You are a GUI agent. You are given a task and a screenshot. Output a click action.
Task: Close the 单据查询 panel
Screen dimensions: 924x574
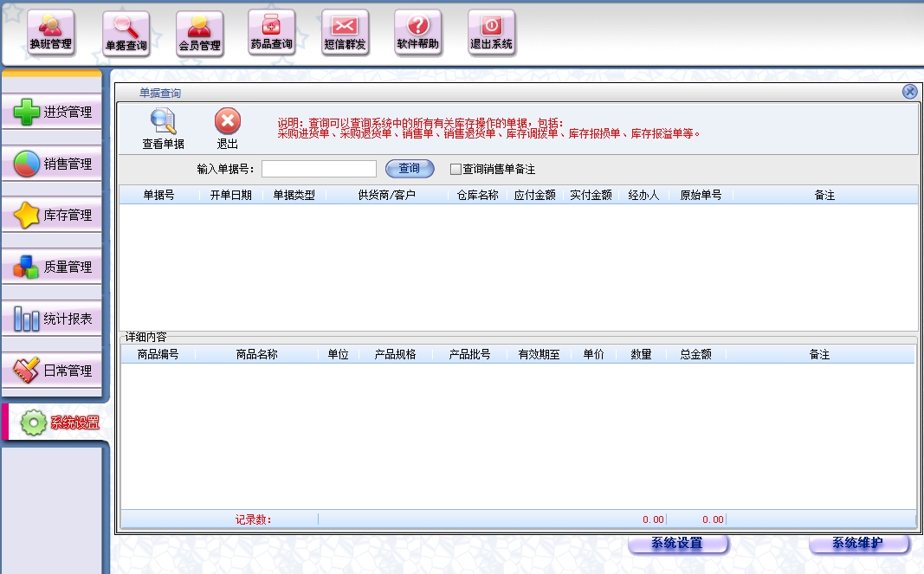(909, 92)
